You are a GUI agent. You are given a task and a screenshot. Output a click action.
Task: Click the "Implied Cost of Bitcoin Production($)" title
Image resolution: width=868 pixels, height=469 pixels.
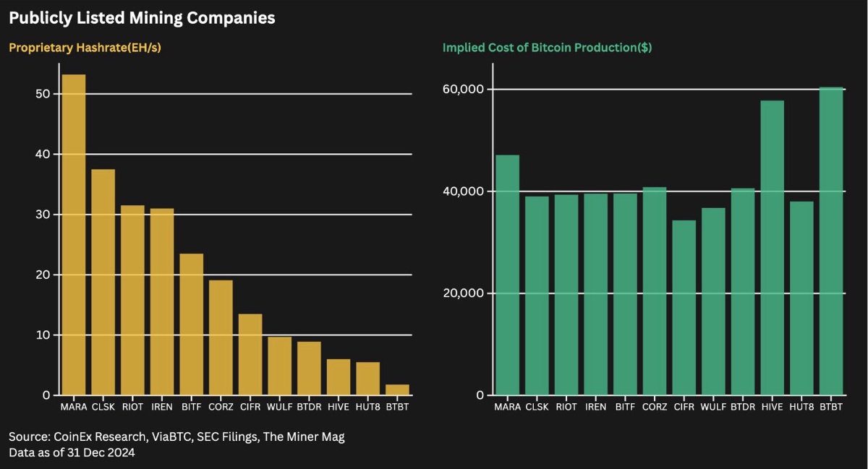click(x=548, y=48)
